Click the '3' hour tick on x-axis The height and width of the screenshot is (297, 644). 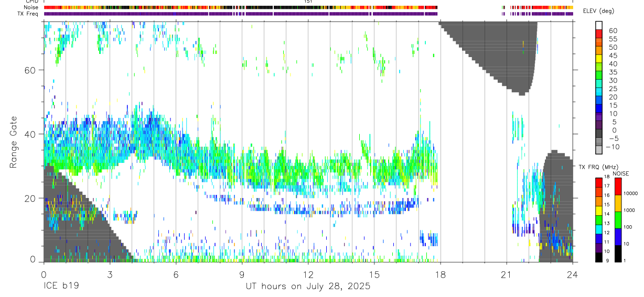tap(110, 274)
